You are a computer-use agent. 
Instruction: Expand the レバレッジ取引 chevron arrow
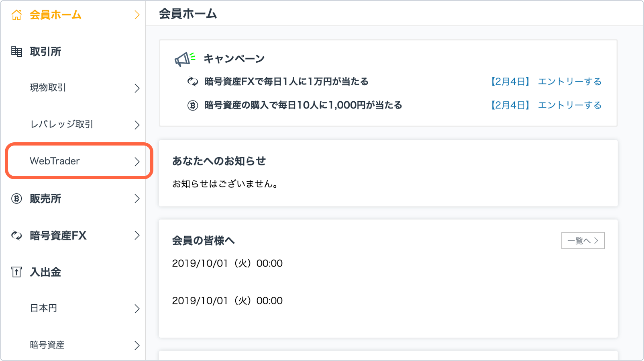[137, 125]
